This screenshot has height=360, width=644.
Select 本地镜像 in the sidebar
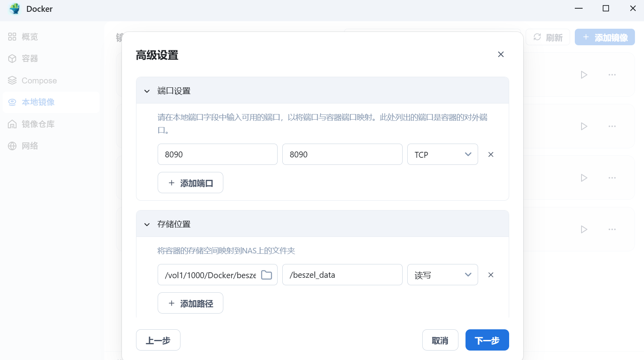click(38, 102)
